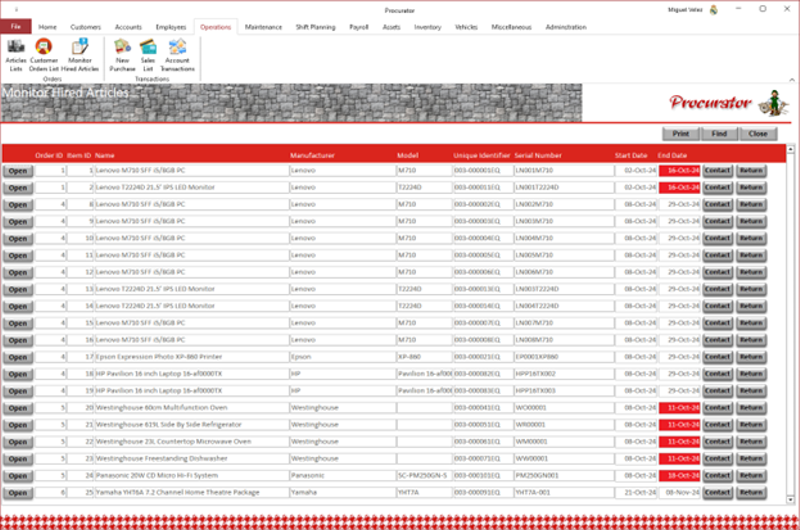Open the Articles Lists ribbon icon
Viewport: 800px width, 530px height.
(16, 54)
